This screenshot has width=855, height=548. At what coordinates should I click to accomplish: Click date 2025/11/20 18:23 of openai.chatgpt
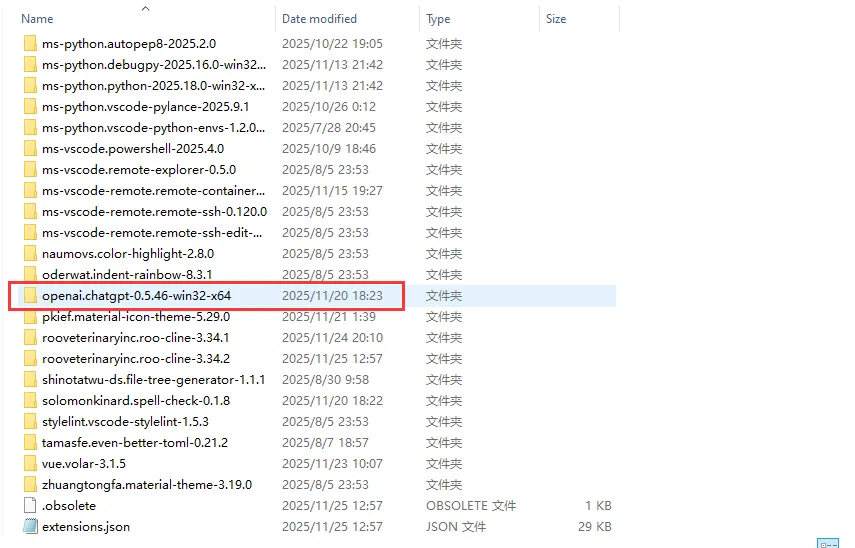332,296
